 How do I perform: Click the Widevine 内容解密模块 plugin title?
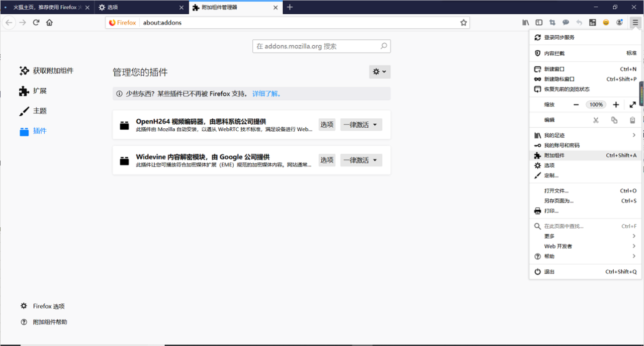click(x=203, y=157)
